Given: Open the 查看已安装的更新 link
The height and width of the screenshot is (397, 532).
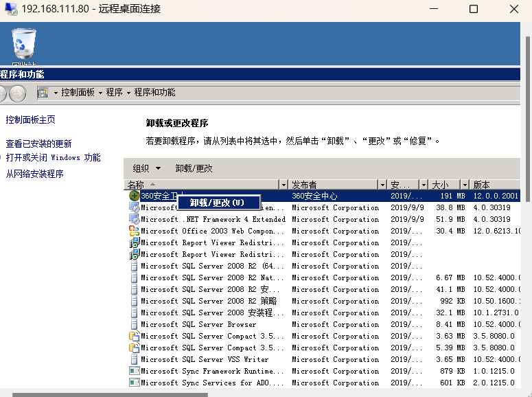Looking at the screenshot, I should [x=38, y=144].
